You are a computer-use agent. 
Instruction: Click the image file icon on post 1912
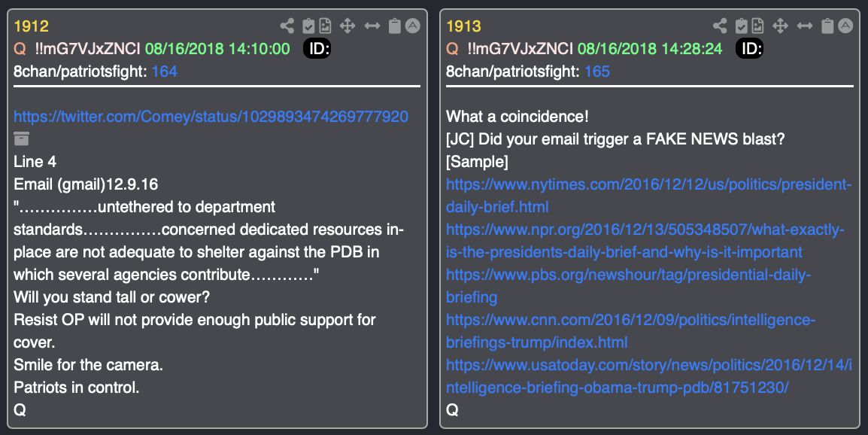325,26
